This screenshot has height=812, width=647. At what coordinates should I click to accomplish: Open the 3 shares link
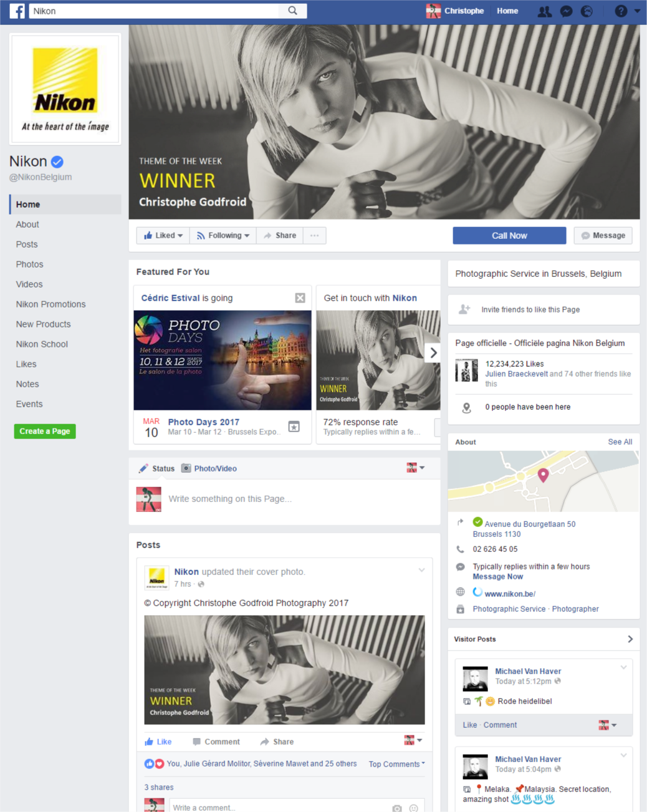(x=159, y=788)
